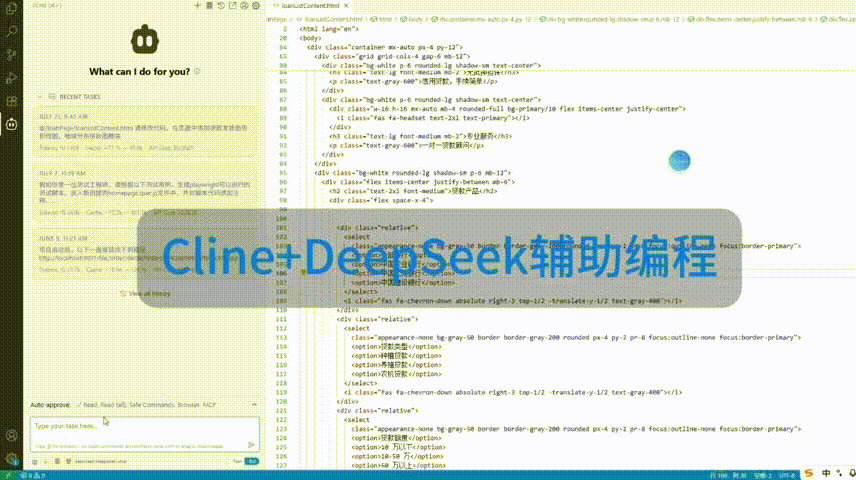Screen dimensions: 856x480
Task: Open the Explorer view in activity bar
Action: 11,8
